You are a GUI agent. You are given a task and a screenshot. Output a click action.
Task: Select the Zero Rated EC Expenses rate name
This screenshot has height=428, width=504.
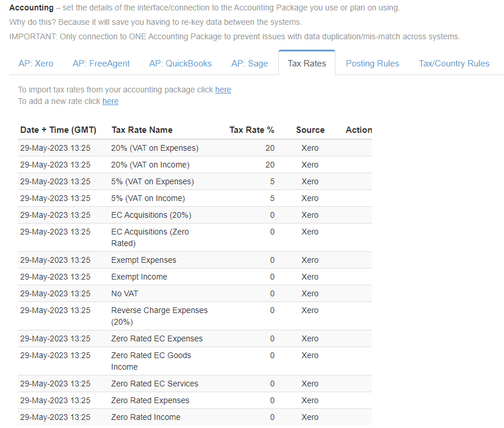[157, 338]
